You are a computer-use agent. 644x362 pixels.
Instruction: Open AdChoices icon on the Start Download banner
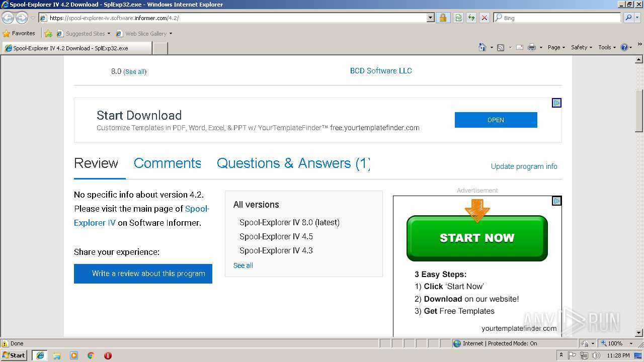click(556, 103)
